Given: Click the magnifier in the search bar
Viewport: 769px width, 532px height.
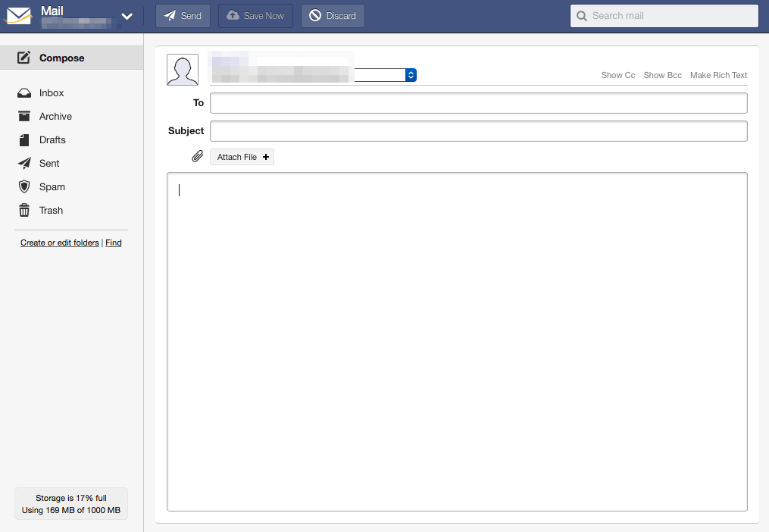Looking at the screenshot, I should [581, 15].
